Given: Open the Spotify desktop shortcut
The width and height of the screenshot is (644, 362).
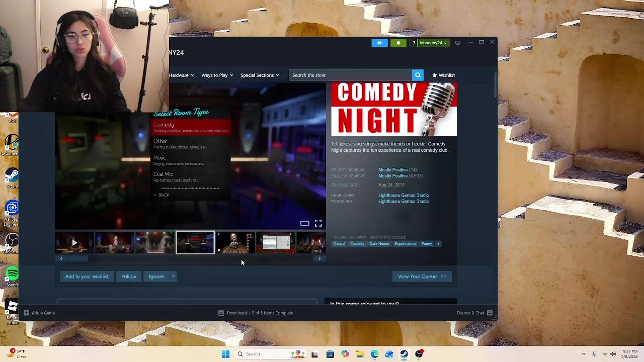Looking at the screenshot, I should 12,276.
